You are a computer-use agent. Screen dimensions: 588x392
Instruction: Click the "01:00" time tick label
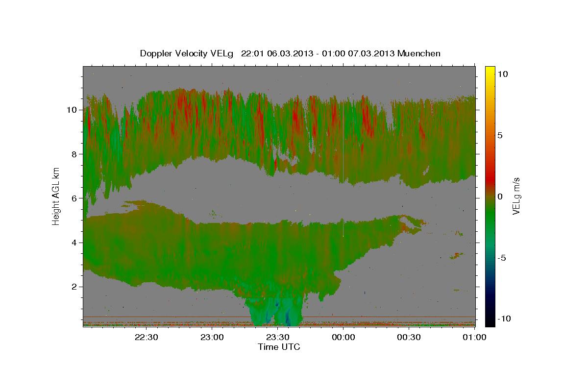(x=474, y=337)
